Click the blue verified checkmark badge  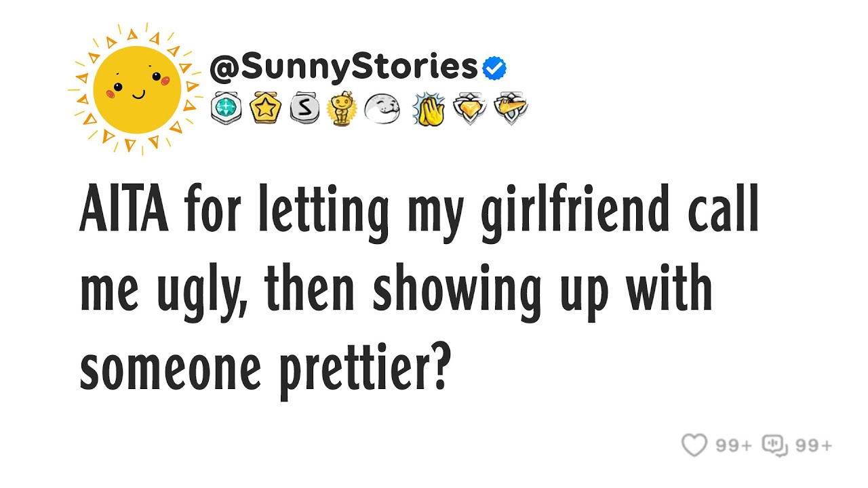pyautogui.click(x=494, y=68)
